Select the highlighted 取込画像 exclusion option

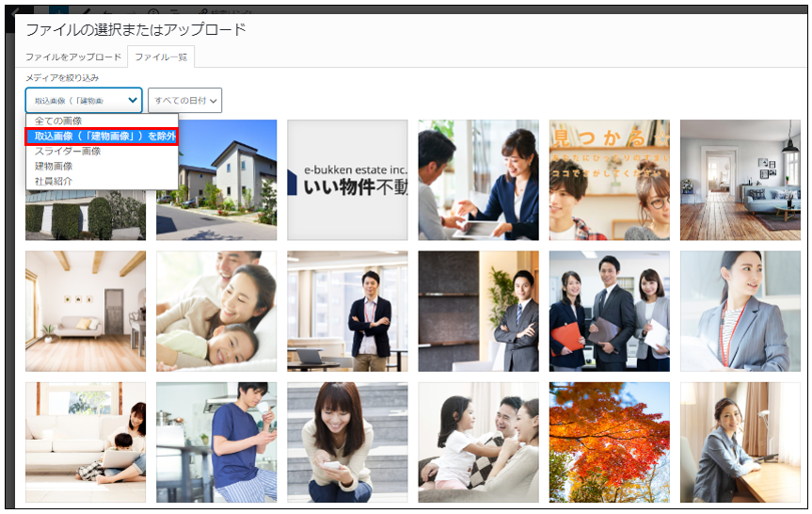102,136
